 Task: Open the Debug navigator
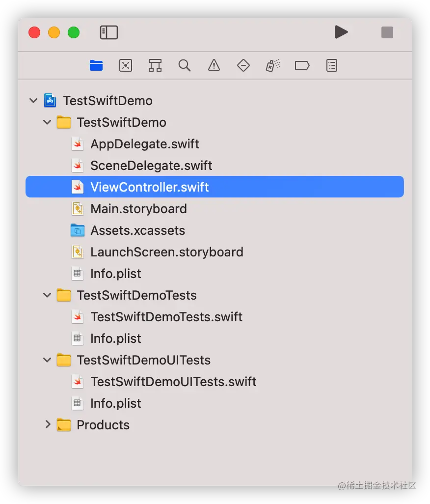tap(273, 65)
